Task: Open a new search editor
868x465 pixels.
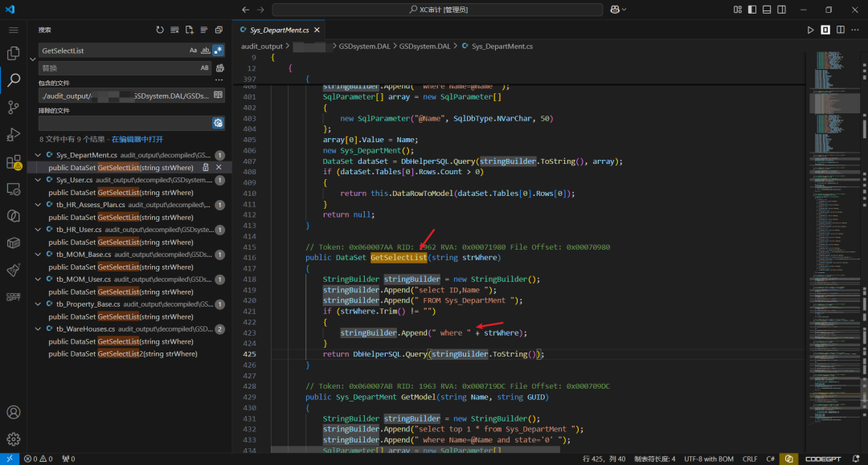Action: tap(190, 30)
